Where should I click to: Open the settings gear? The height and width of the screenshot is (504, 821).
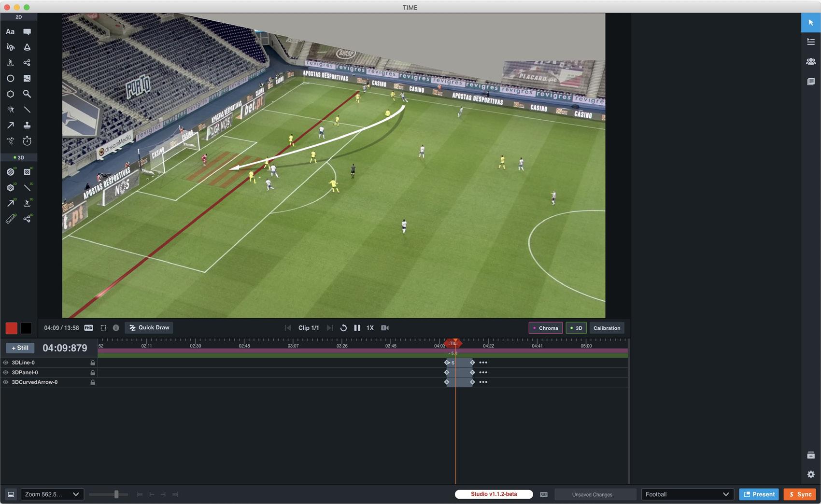click(811, 475)
